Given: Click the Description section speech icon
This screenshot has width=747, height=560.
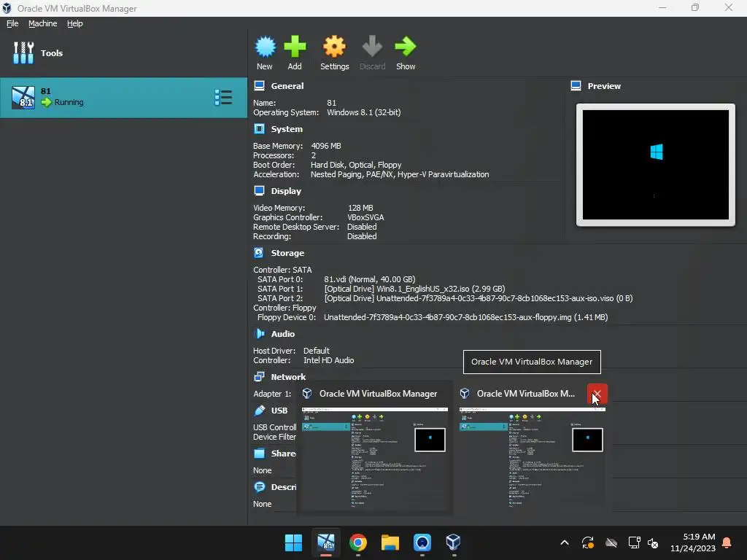Looking at the screenshot, I should tap(259, 486).
